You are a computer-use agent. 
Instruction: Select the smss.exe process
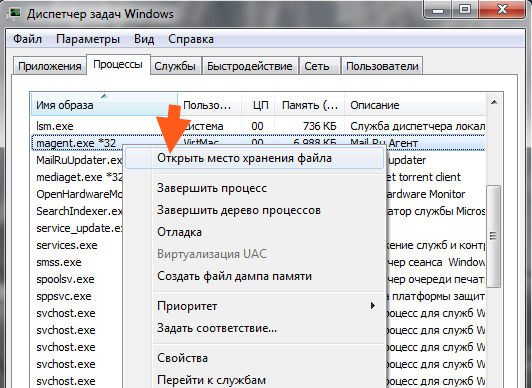pos(59,262)
